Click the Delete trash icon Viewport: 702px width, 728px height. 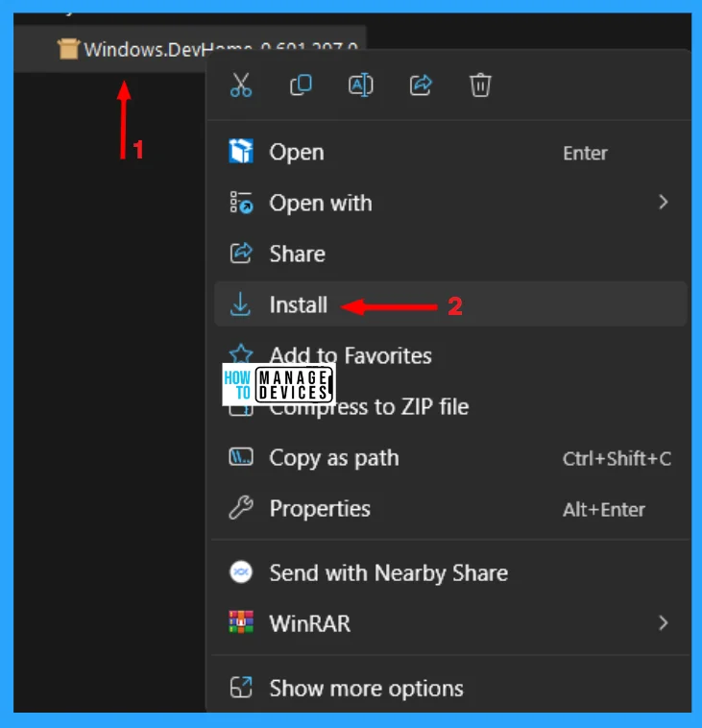[x=480, y=85]
